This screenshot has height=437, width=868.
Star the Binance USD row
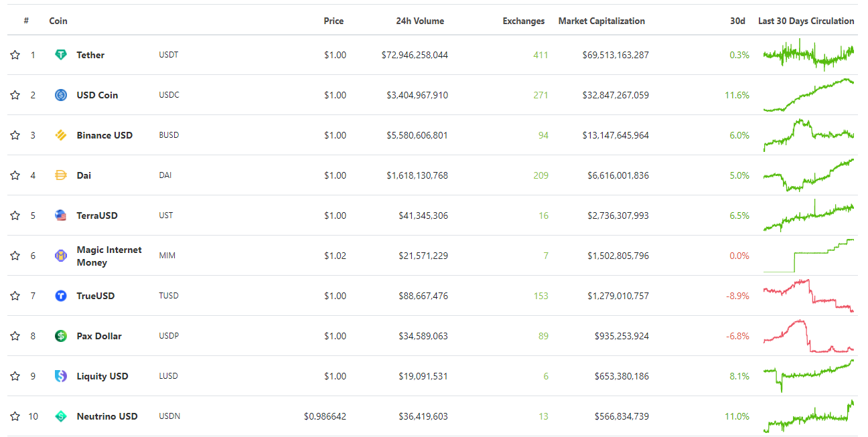pos(15,135)
